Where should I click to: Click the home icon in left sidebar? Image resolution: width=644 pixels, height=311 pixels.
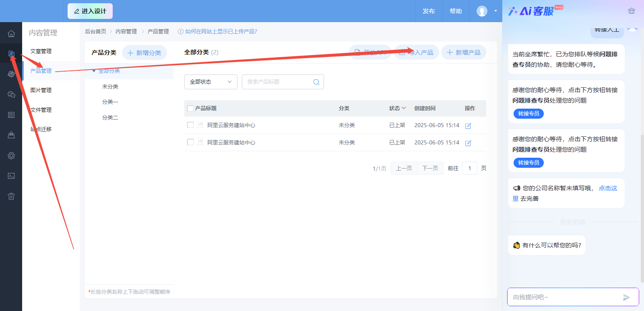11,34
